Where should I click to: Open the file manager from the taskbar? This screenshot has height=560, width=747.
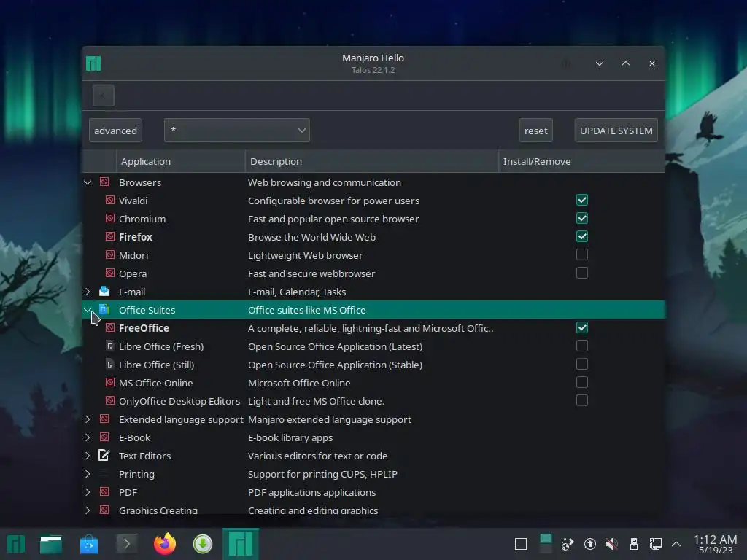pos(50,544)
